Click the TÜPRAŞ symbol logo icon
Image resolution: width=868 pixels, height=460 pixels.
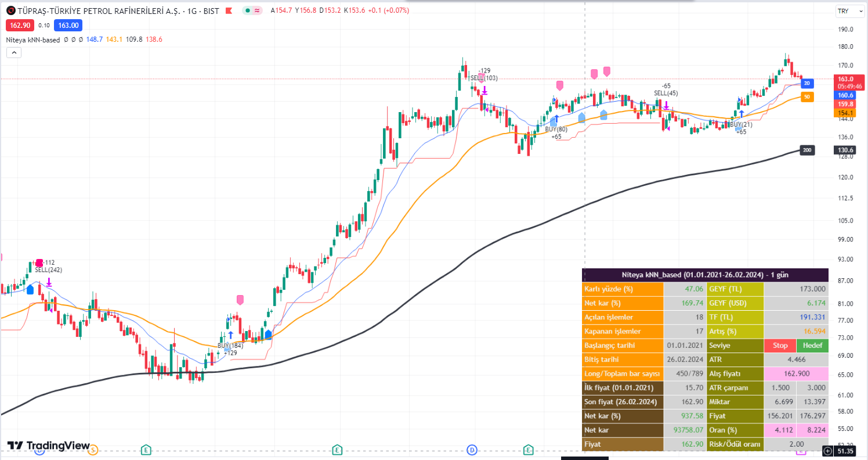(10, 10)
